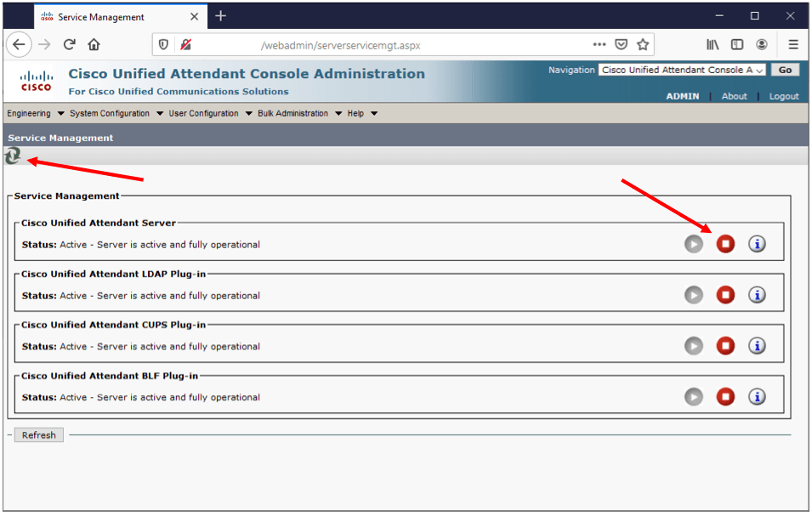Go back in browser
812x516 pixels.
19,44
